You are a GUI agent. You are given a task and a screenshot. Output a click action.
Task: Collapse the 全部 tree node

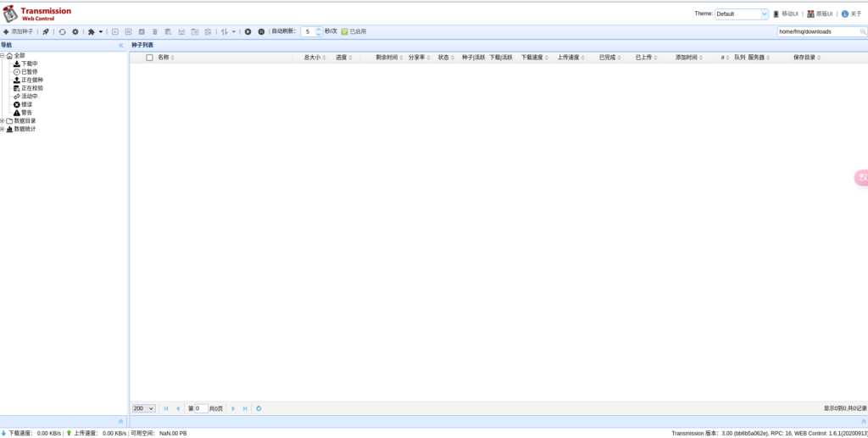coord(3,55)
